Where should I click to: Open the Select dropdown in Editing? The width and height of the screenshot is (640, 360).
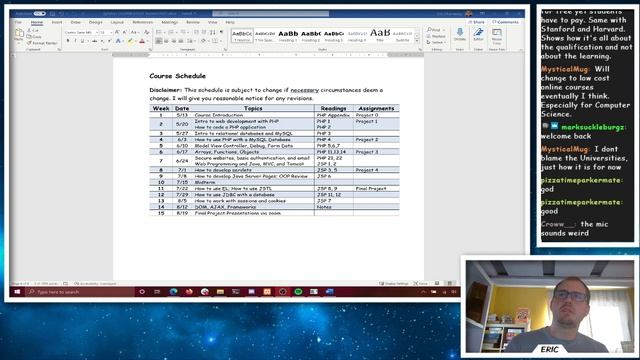point(436,42)
